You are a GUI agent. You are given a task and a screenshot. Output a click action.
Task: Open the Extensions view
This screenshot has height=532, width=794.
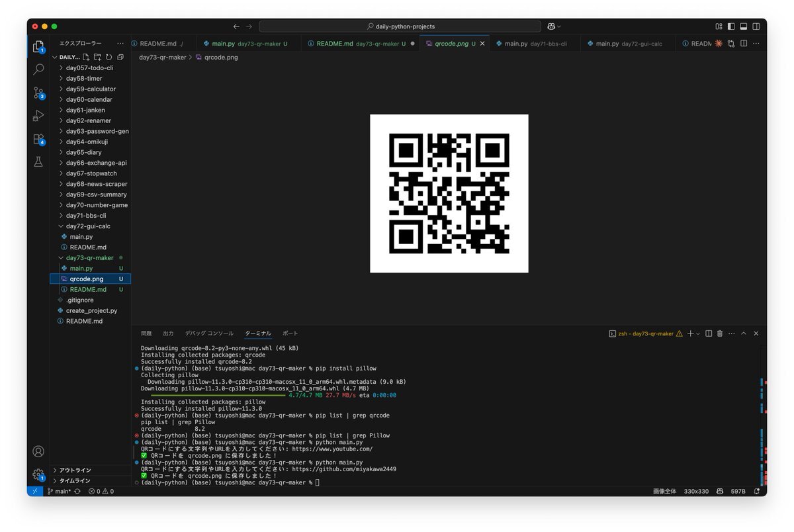point(38,139)
